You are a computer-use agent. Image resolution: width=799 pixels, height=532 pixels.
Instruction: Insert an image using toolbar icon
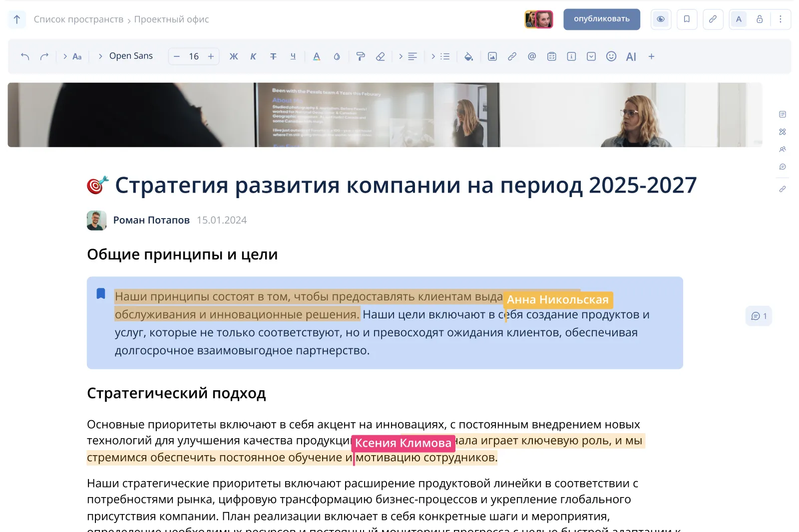[x=492, y=56]
